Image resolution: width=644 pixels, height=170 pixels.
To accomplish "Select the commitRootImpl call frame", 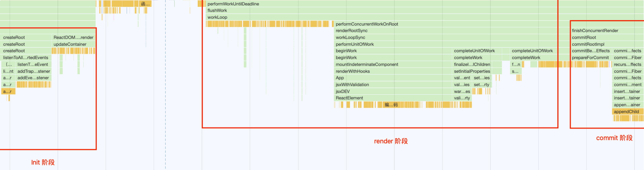I will [588, 44].
